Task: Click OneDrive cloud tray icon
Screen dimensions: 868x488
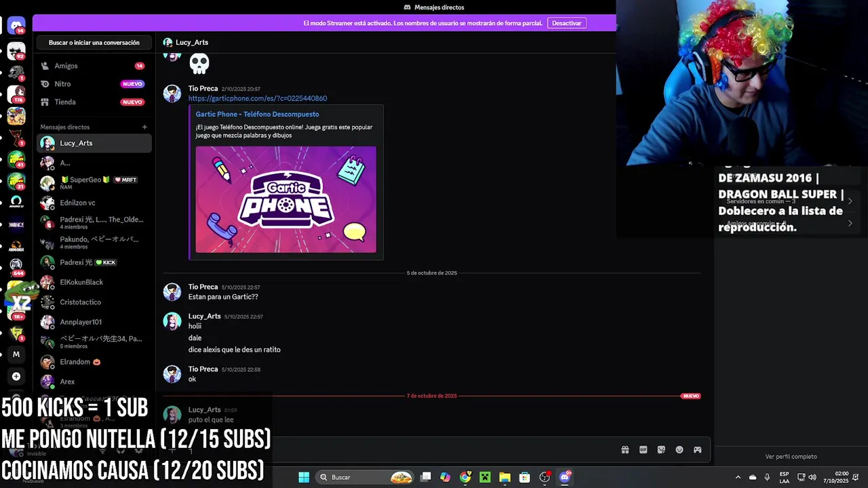Action: 753,477
